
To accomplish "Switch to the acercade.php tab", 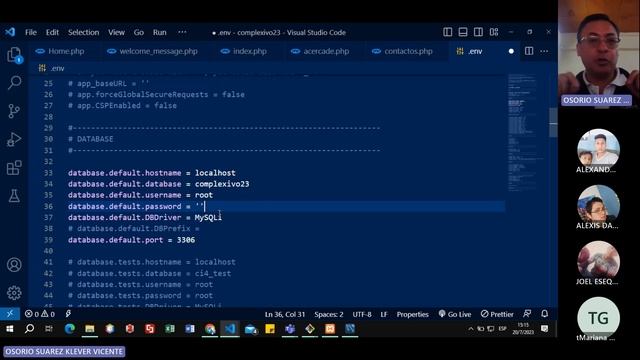I will click(320, 51).
